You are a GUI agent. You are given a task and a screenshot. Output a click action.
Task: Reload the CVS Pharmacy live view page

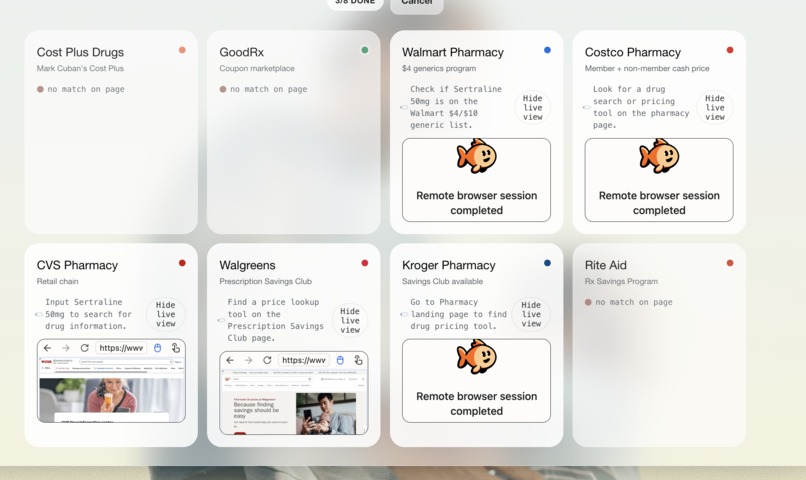point(84,348)
